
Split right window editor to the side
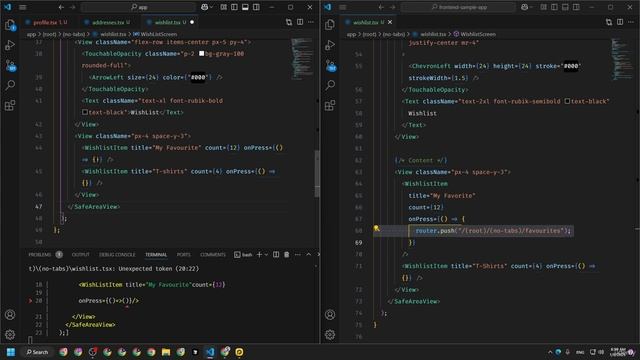click(620, 22)
